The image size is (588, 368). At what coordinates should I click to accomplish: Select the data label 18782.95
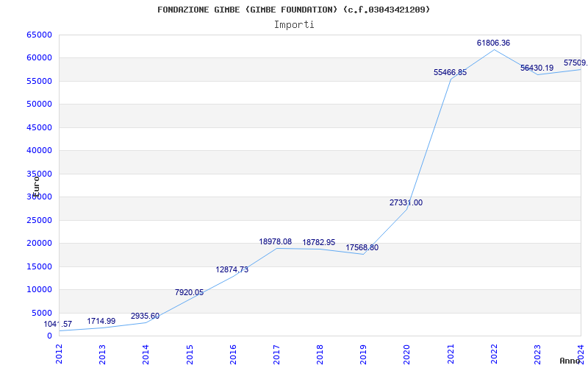tap(319, 243)
